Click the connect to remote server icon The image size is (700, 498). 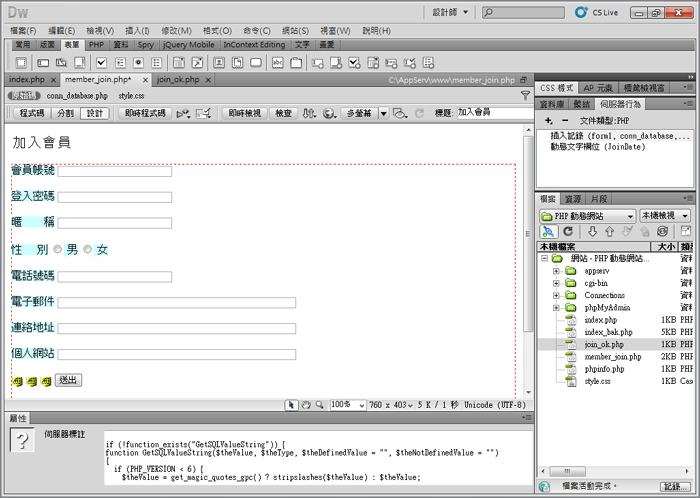pyautogui.click(x=548, y=231)
